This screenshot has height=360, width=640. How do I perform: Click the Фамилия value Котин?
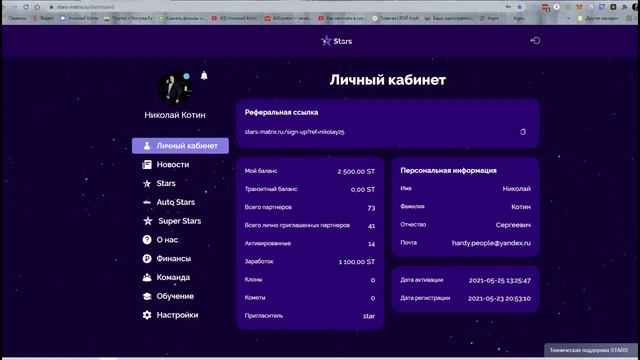coord(521,207)
